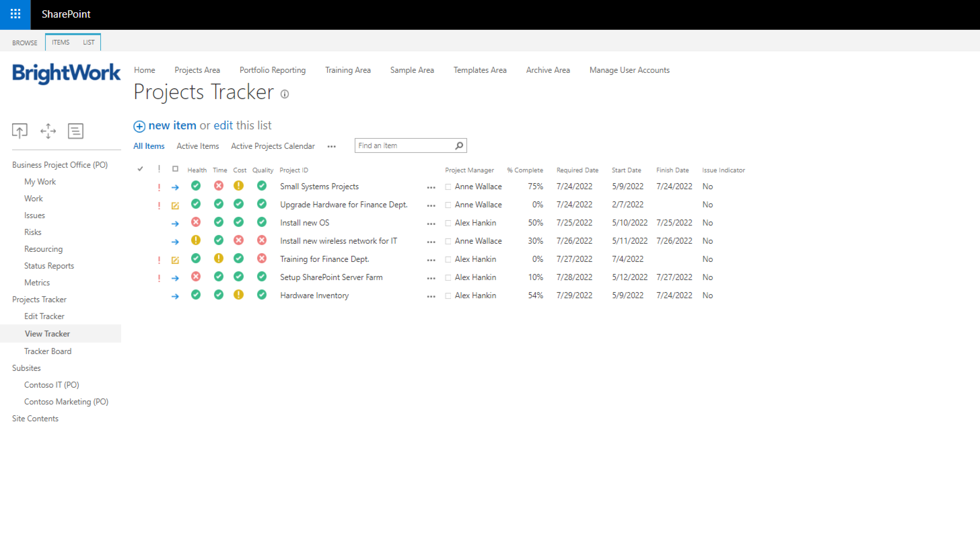Click edit icon on Upgrade Hardware row

click(x=175, y=206)
